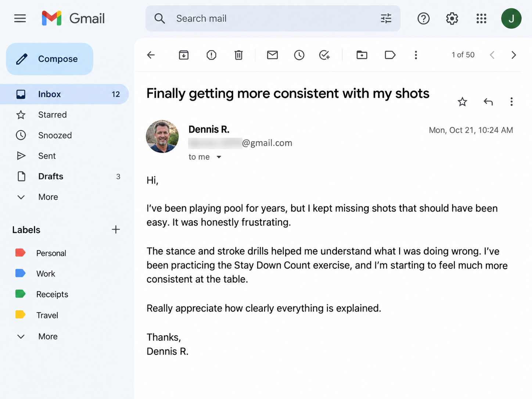Show the next conversation (Older)
Image resolution: width=532 pixels, height=399 pixels.
tap(514, 55)
